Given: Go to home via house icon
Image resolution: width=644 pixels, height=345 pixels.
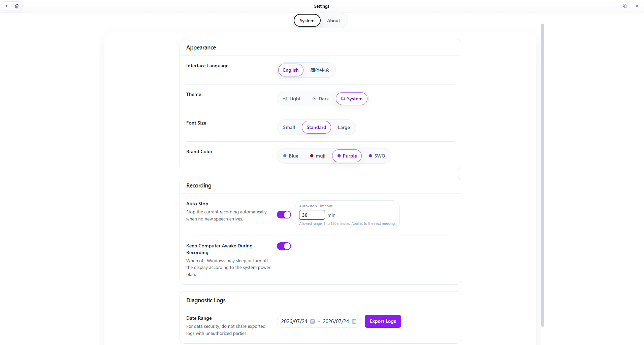Looking at the screenshot, I should pos(17,6).
